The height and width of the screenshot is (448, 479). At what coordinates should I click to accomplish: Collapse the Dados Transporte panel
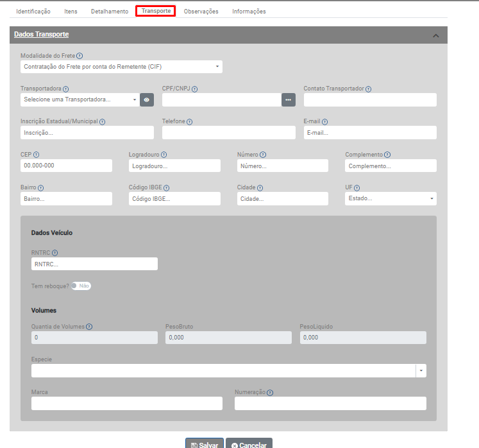point(436,35)
